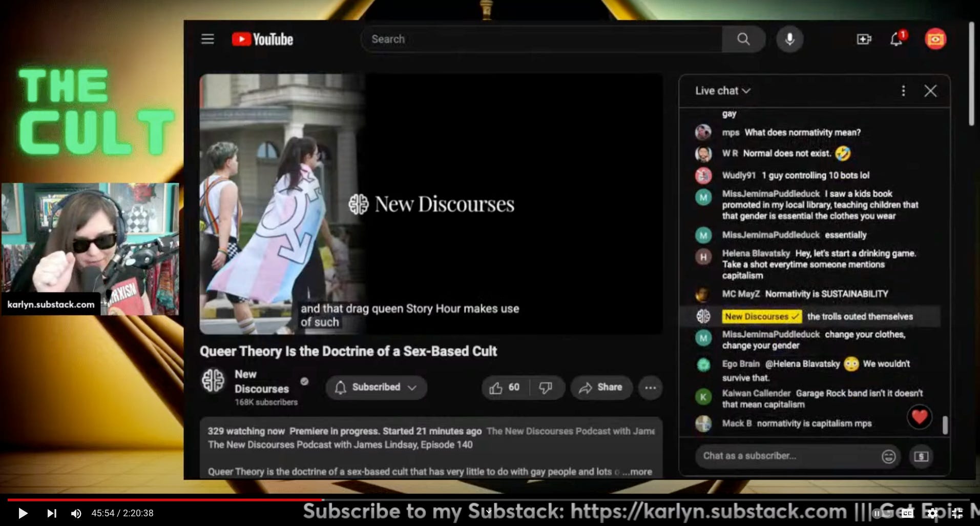
Task: Click the video title text
Action: coord(348,351)
